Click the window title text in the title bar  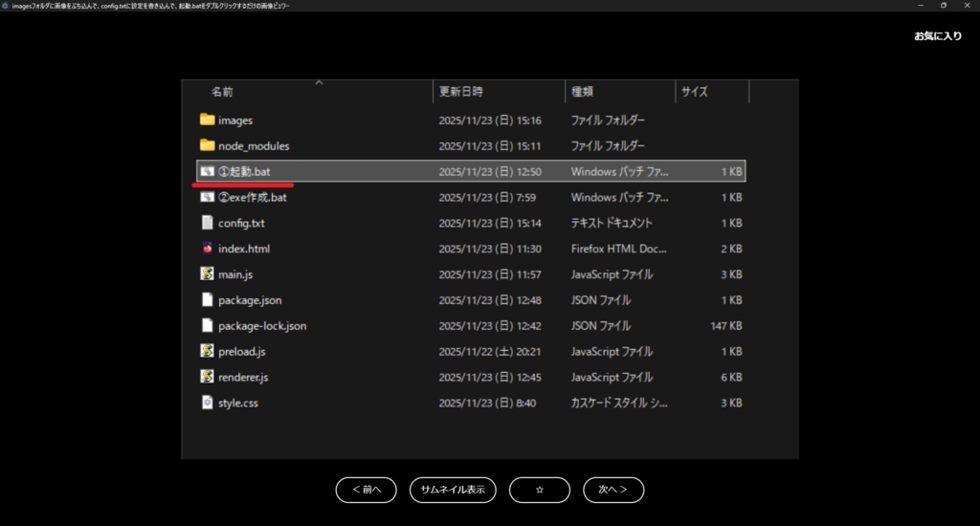point(150,6)
